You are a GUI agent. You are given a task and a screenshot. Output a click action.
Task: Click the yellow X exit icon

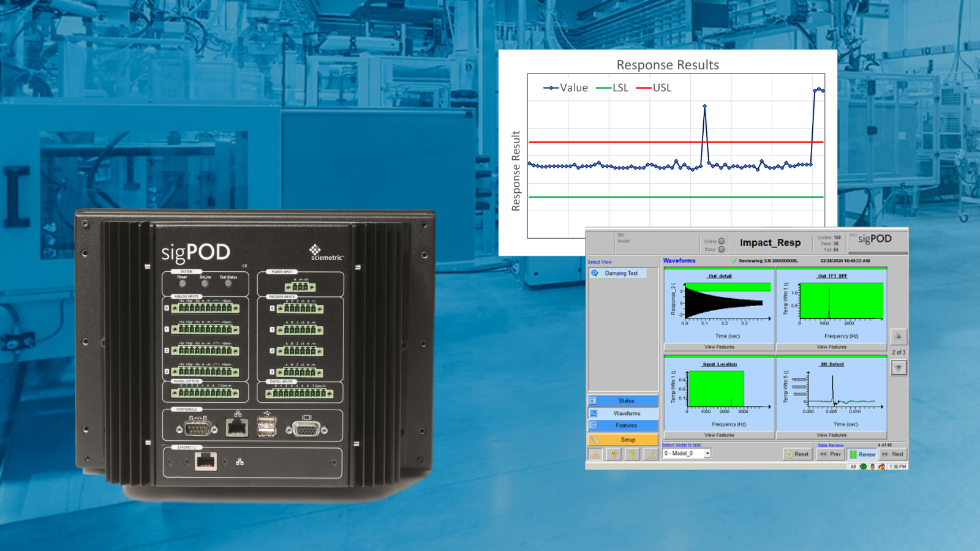click(x=650, y=454)
